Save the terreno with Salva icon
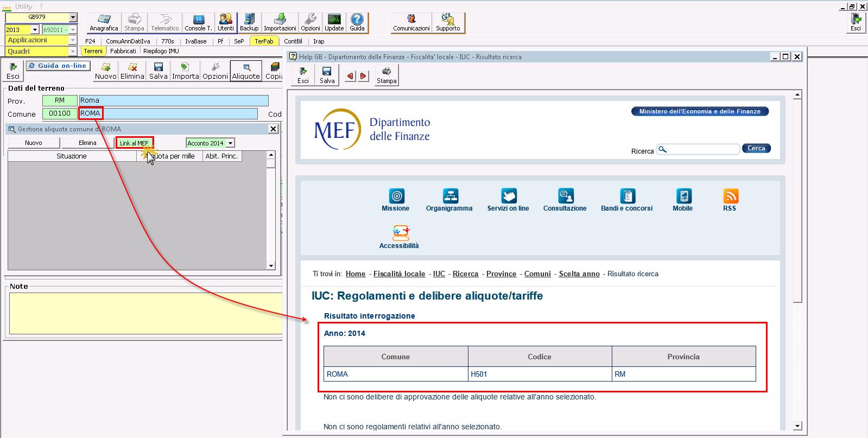The height and width of the screenshot is (438, 868). 158,71
